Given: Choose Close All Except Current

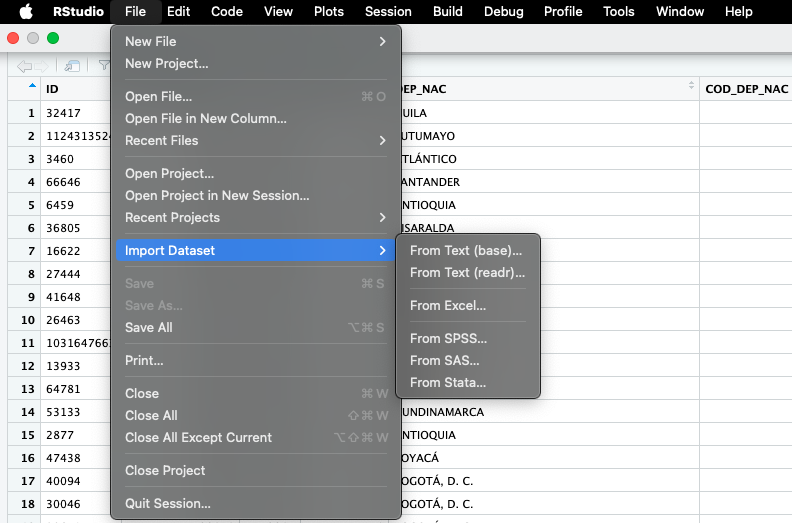Looking at the screenshot, I should (255, 438).
